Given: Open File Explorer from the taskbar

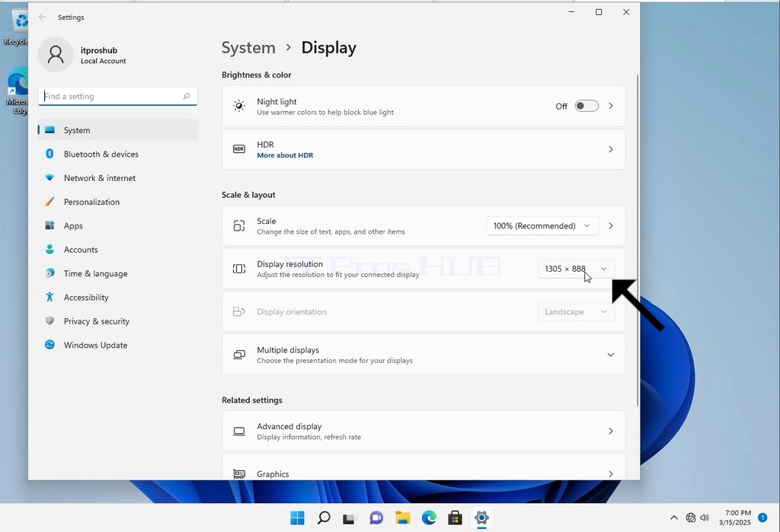Looking at the screenshot, I should click(x=402, y=518).
